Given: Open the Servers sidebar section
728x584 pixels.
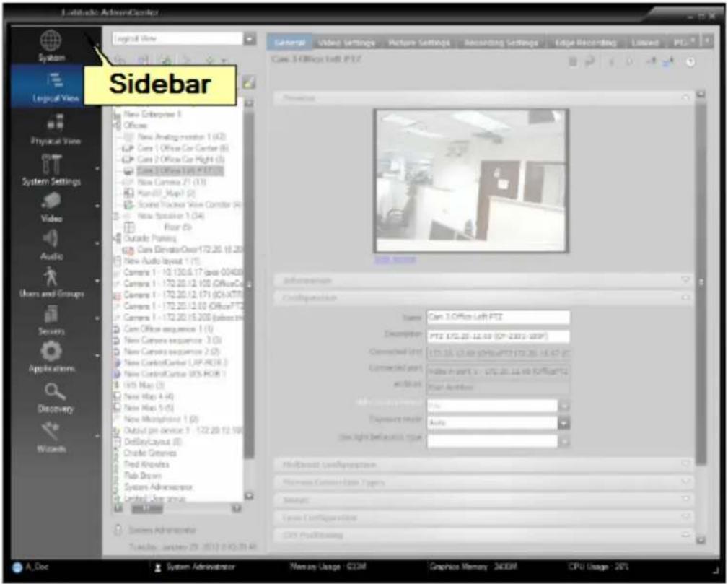Looking at the screenshot, I should click(51, 320).
